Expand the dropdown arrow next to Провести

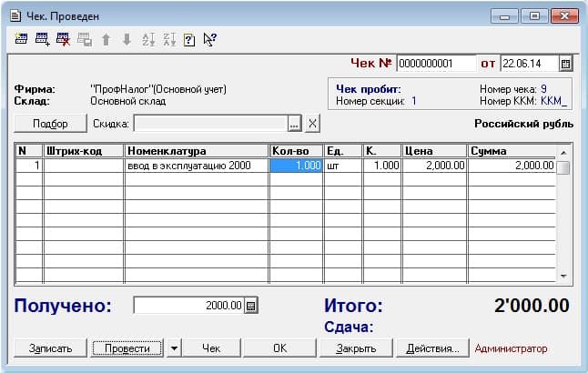pyautogui.click(x=174, y=348)
